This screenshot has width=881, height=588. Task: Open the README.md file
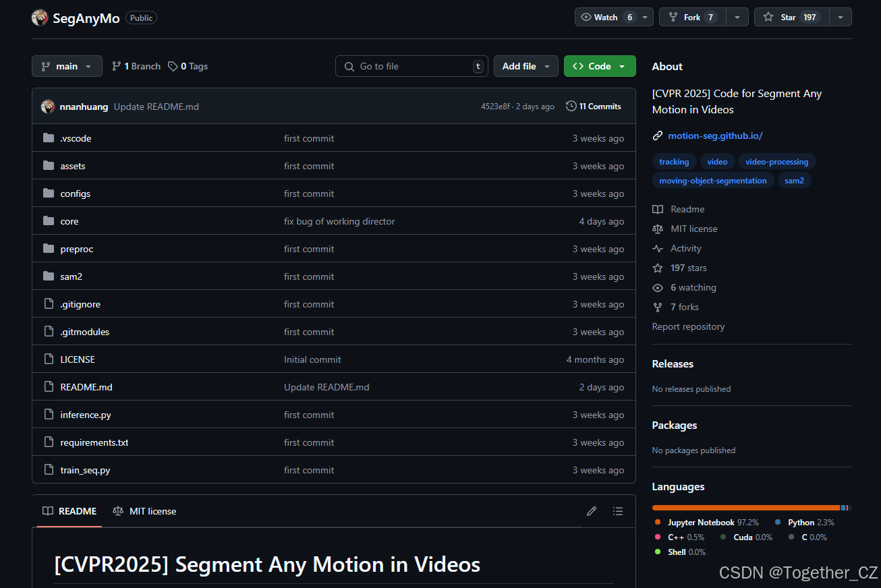click(x=86, y=387)
